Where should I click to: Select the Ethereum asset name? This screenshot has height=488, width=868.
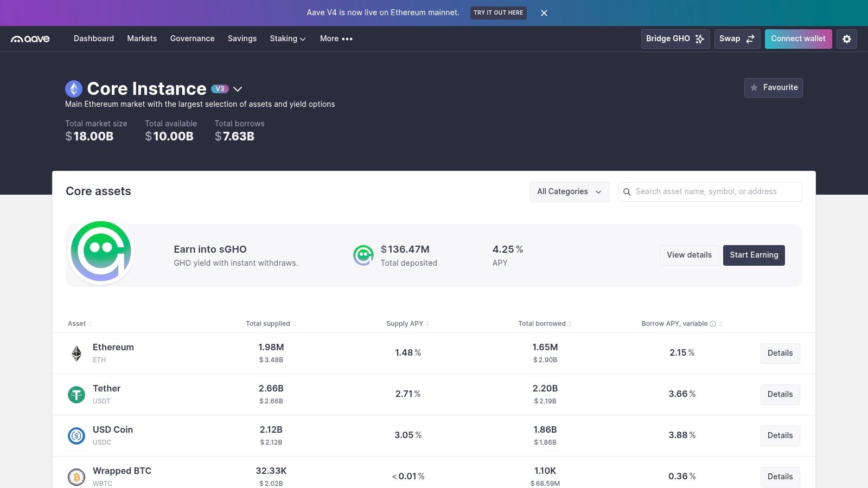pyautogui.click(x=113, y=348)
